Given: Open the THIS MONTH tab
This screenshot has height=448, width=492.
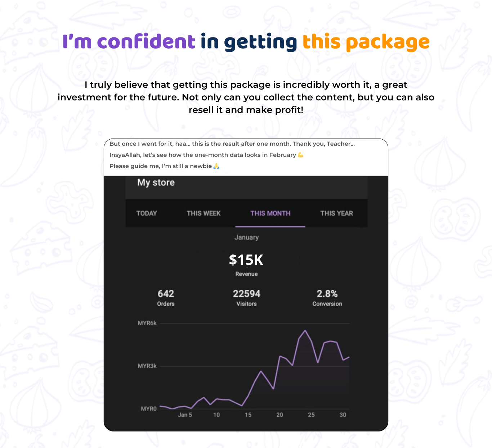Looking at the screenshot, I should pos(270,213).
